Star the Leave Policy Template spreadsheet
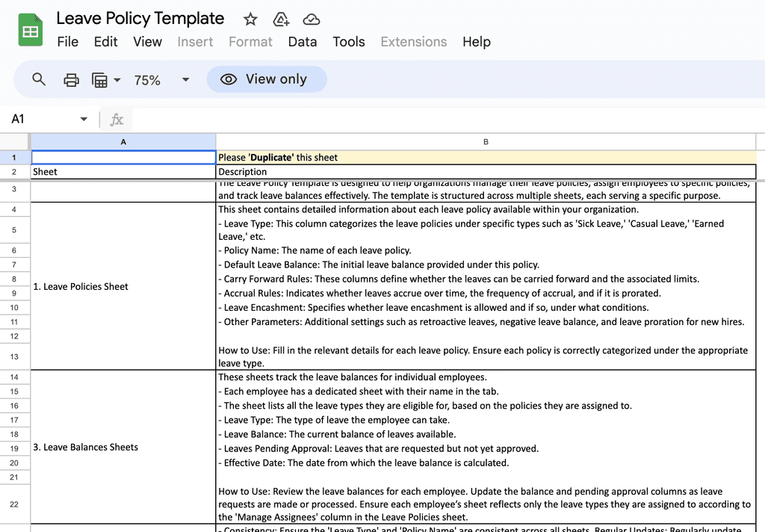The height and width of the screenshot is (532, 765). [x=250, y=19]
